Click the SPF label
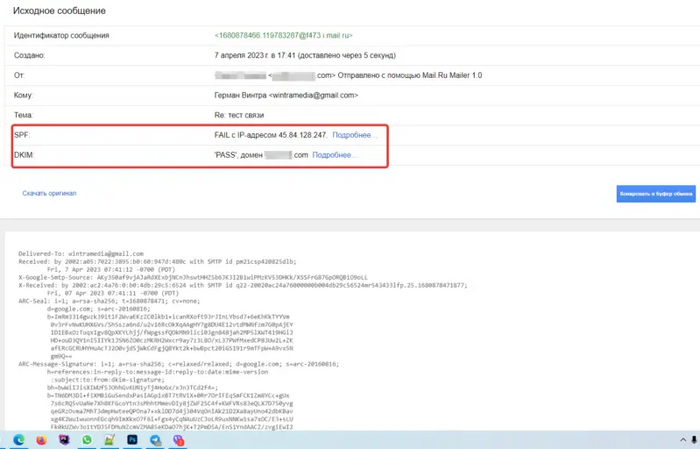 [x=22, y=135]
